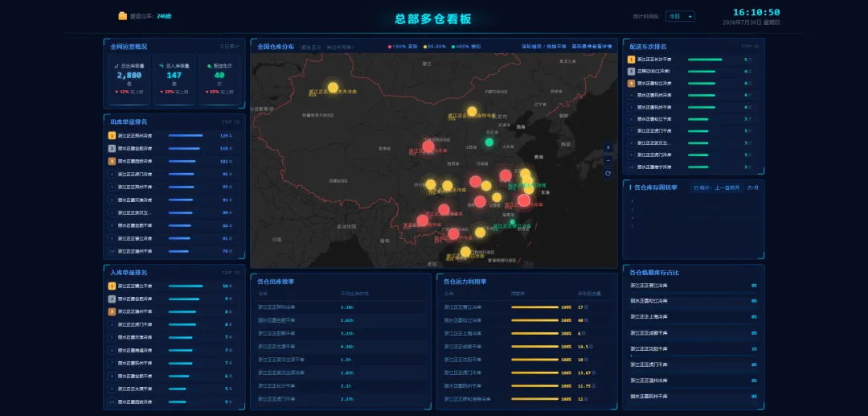Click the 配送车次 card showing 40
This screenshot has width=868, height=416.
(219, 80)
